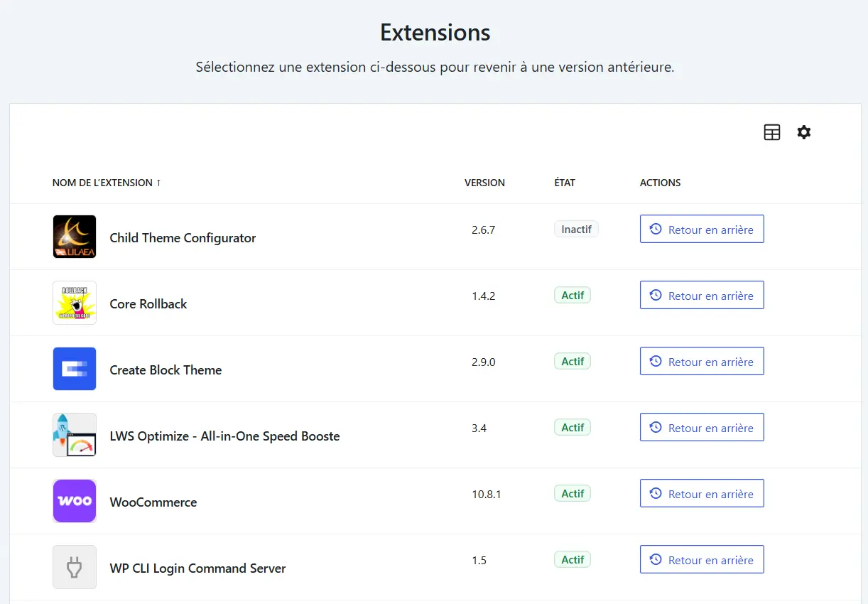Click the Core Rollback plugin logo
Screen dimensions: 868x604
75,303
